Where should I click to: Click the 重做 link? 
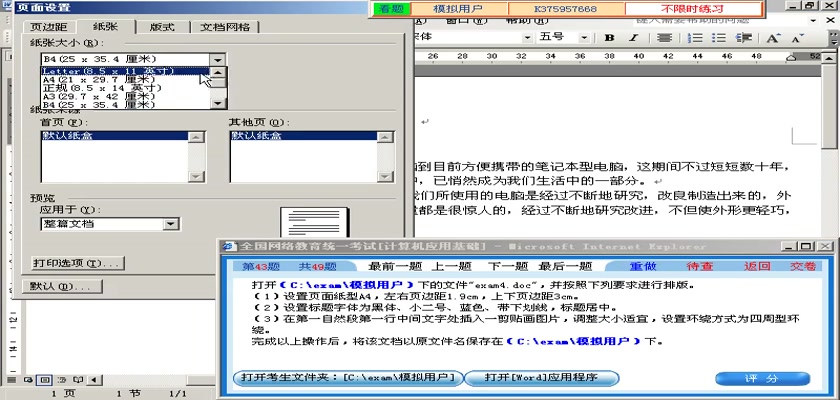click(642, 267)
